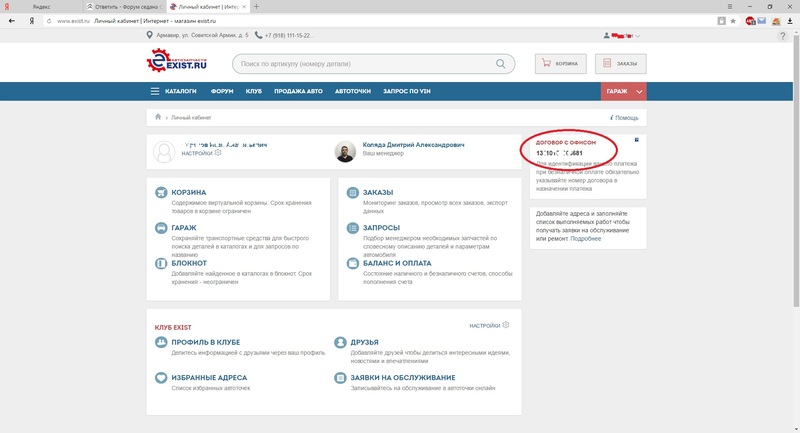Open a new browser tab
The width and height of the screenshot is (800, 433).
point(256,7)
